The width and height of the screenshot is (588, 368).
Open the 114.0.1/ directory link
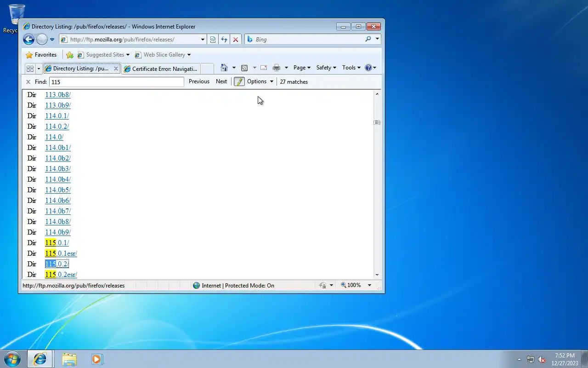pyautogui.click(x=57, y=116)
